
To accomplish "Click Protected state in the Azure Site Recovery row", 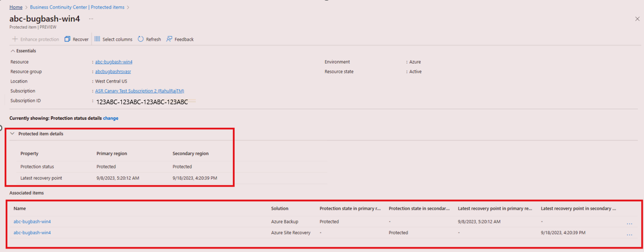I will pos(398,233).
